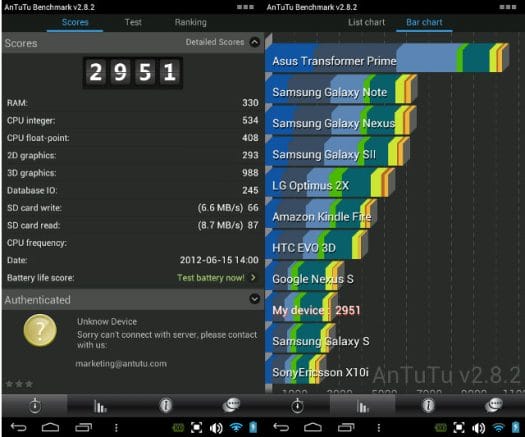Tap the Date 2012-06-15 row
This screenshot has height=437, width=525.
coord(133,260)
